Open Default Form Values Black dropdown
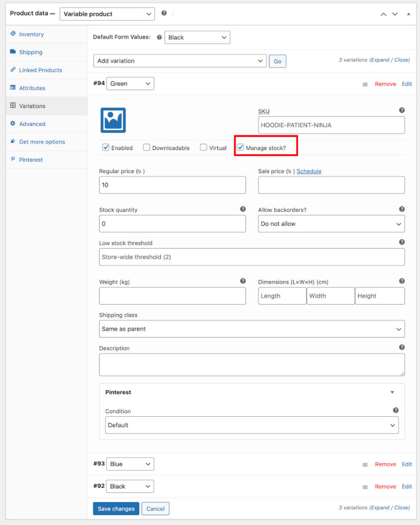The image size is (420, 525). click(197, 37)
